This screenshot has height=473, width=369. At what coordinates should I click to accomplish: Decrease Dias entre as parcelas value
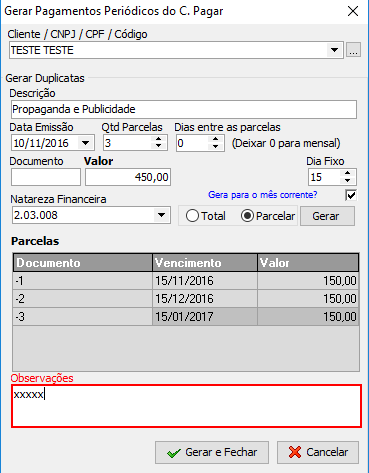tap(216, 146)
